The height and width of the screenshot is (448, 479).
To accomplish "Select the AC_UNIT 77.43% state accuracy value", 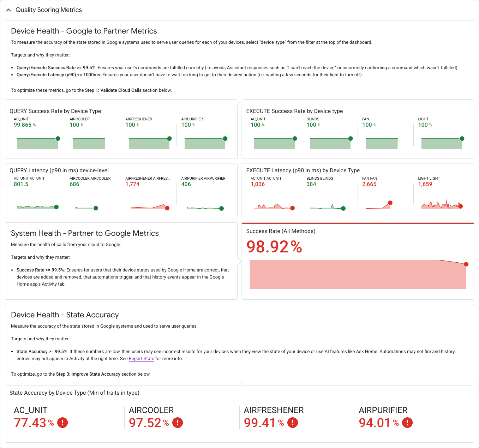I will click(x=34, y=423).
